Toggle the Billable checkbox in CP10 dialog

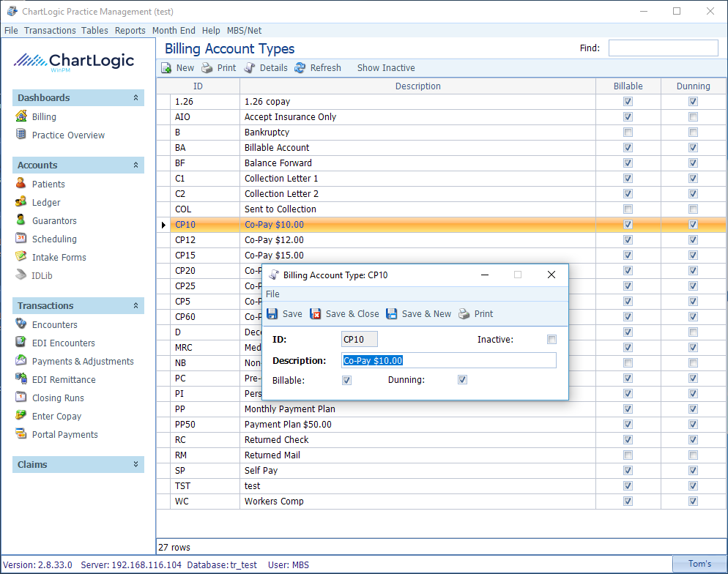pos(347,380)
